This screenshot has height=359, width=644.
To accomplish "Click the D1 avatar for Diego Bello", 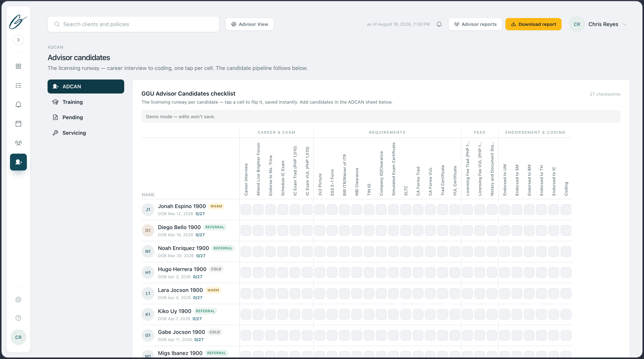I will [148, 230].
